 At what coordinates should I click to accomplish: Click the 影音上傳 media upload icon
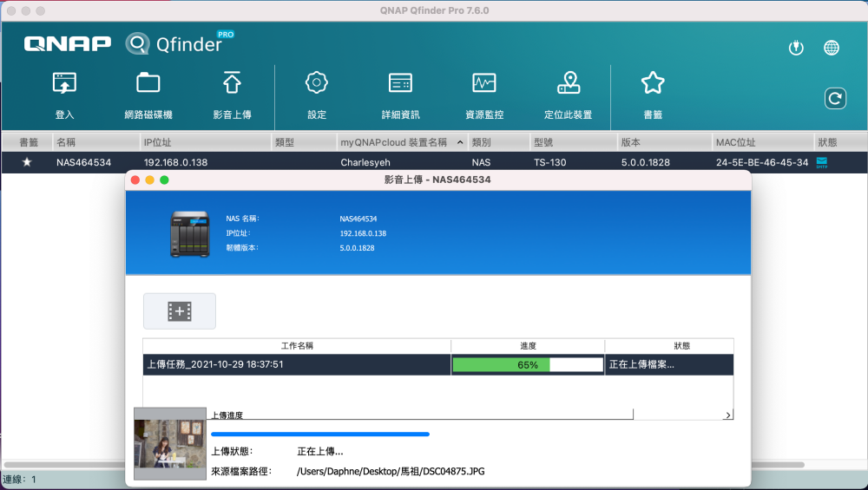[232, 84]
